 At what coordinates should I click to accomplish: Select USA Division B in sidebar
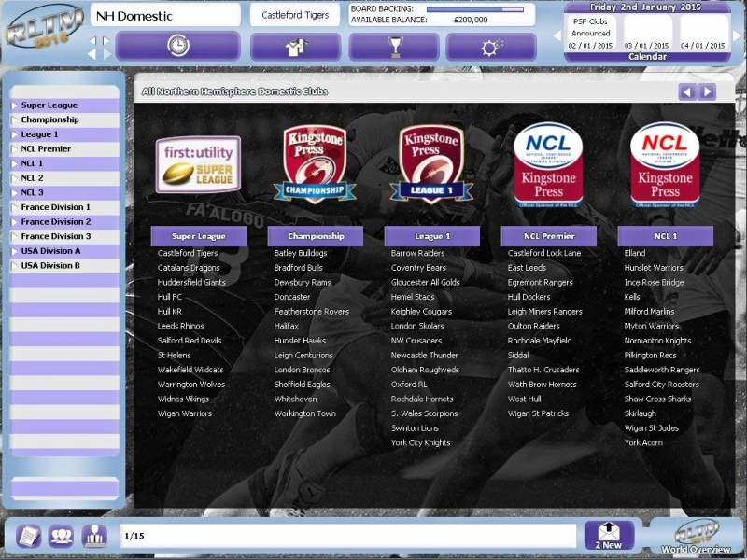[x=64, y=265]
